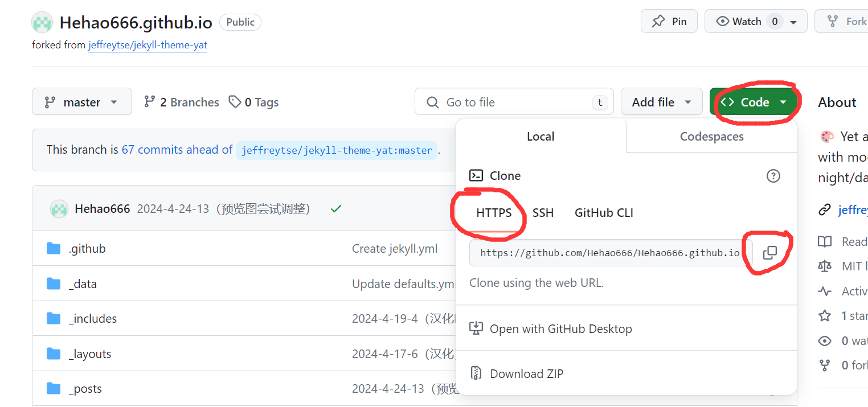Open the _data folder
Screen dimensions: 868x407
point(83,283)
